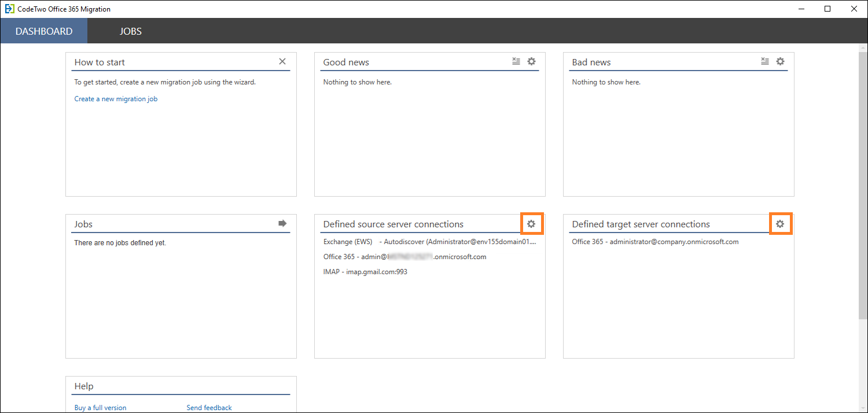Open source server connections settings gear
868x413 pixels.
pos(531,223)
